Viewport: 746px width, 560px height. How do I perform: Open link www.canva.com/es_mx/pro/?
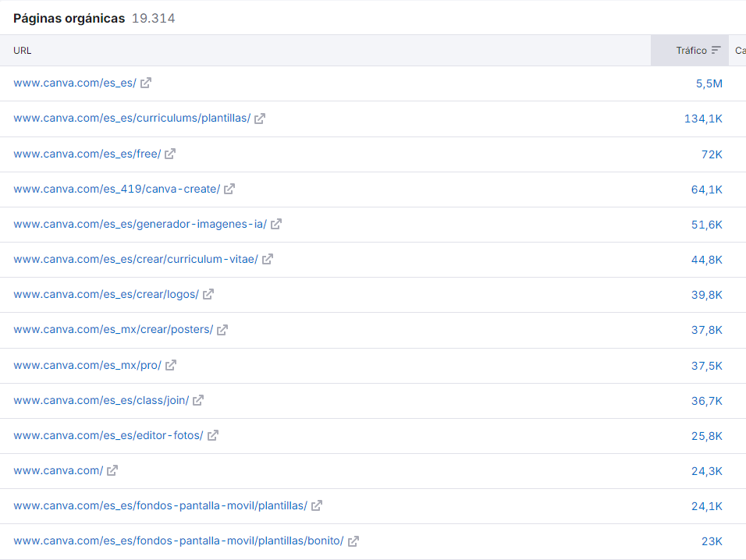click(87, 365)
